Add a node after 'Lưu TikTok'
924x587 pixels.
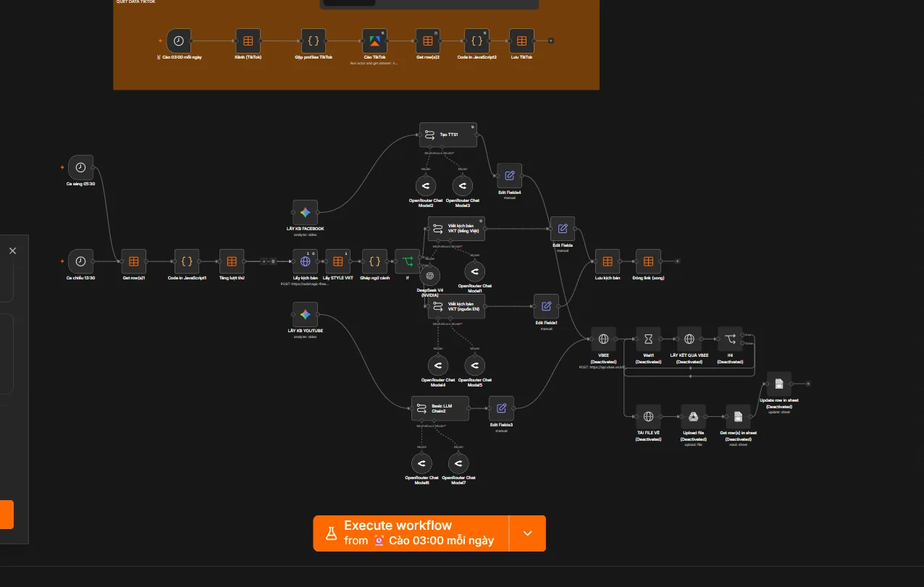pyautogui.click(x=551, y=41)
